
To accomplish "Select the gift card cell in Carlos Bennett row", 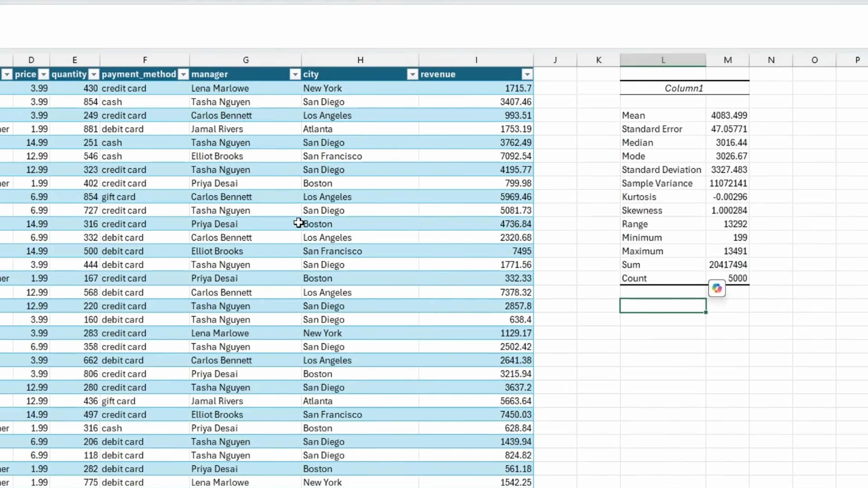I will (145, 197).
